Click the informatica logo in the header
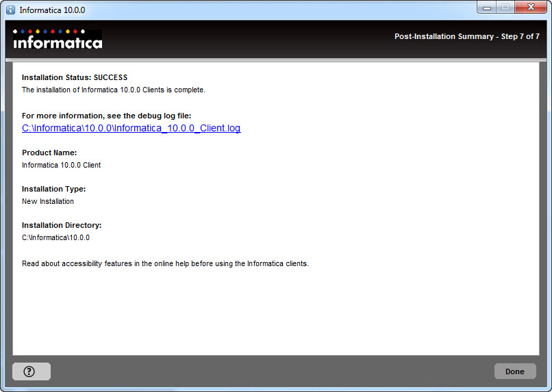 58,39
